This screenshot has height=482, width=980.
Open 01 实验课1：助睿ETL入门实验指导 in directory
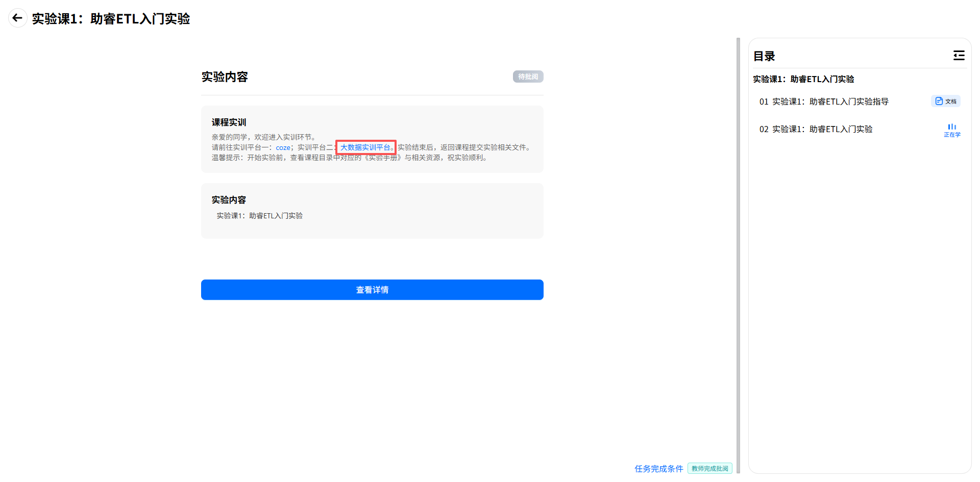point(824,102)
